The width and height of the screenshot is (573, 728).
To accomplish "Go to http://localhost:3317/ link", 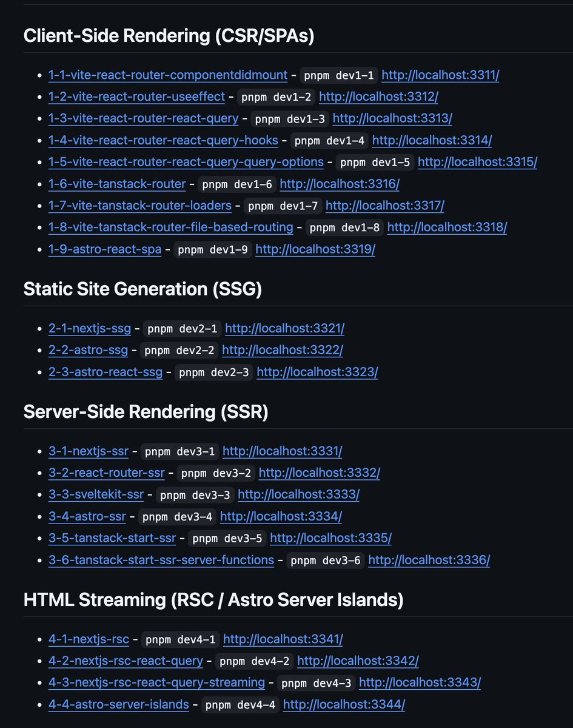I will coord(385,206).
